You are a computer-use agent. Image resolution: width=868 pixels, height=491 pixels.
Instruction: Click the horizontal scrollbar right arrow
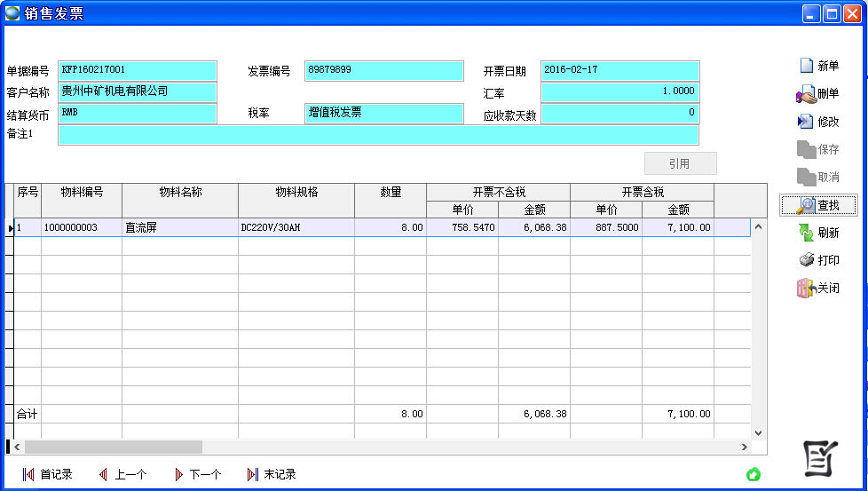click(745, 447)
